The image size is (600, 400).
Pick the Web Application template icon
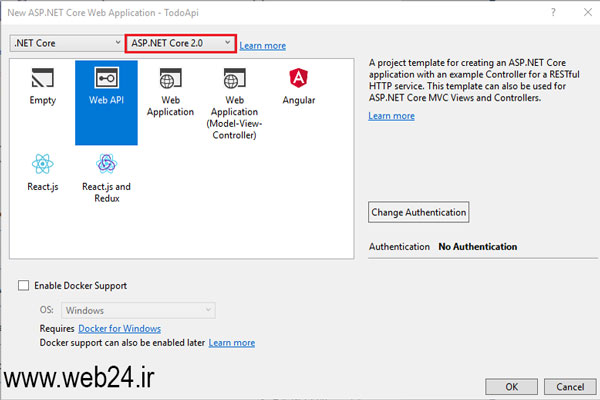click(x=170, y=78)
